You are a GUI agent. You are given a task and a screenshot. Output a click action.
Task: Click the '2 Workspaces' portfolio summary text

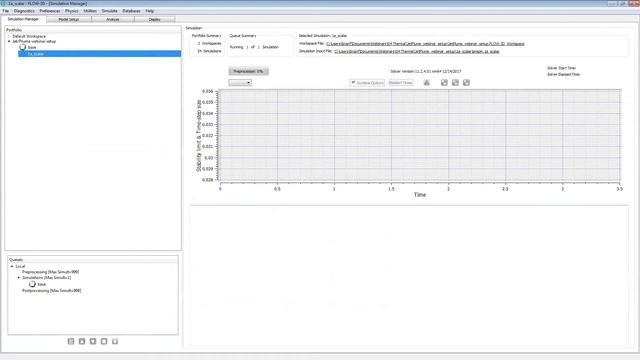209,43
